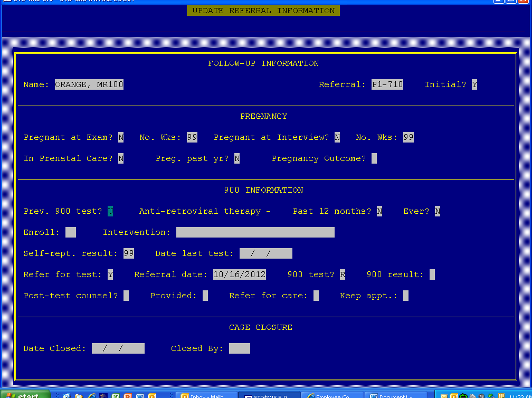Screen dimensions: 532x398
Task: Click the Ever? field showing N
Action: 438,211
